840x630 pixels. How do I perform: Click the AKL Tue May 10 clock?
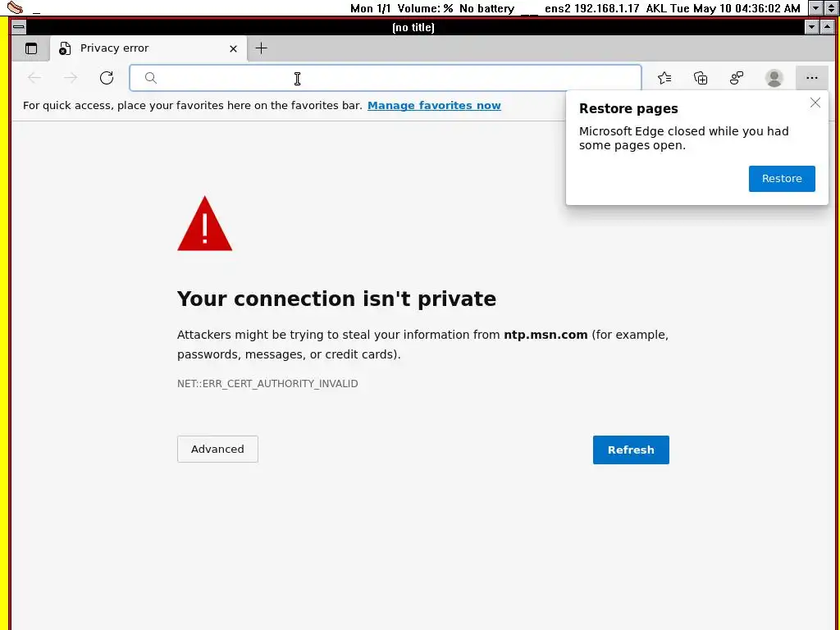tap(723, 8)
